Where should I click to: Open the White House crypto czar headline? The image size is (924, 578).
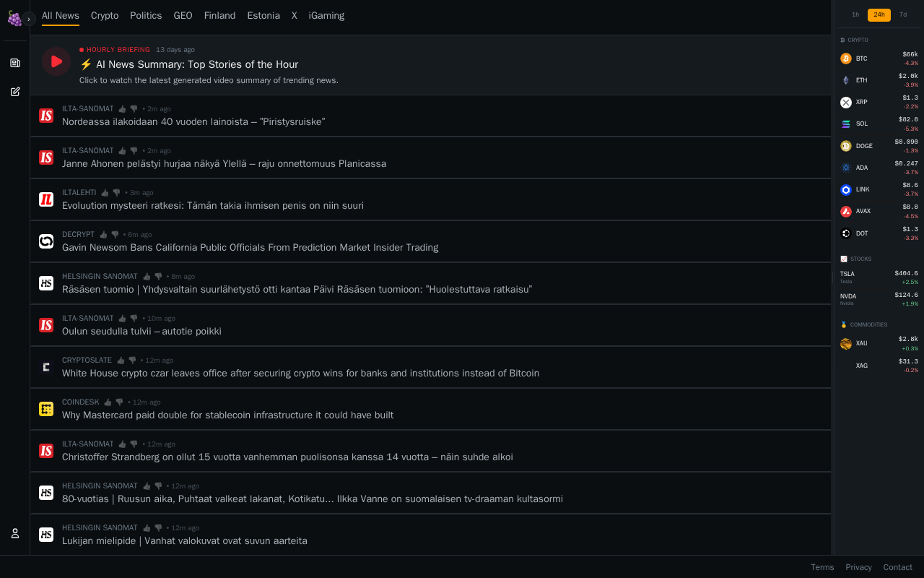pos(300,374)
